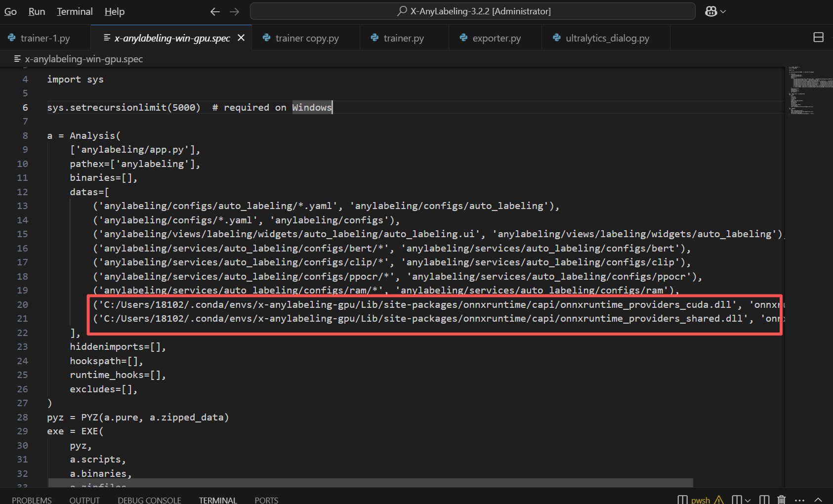Open the Help menu
833x504 pixels.
115,11
